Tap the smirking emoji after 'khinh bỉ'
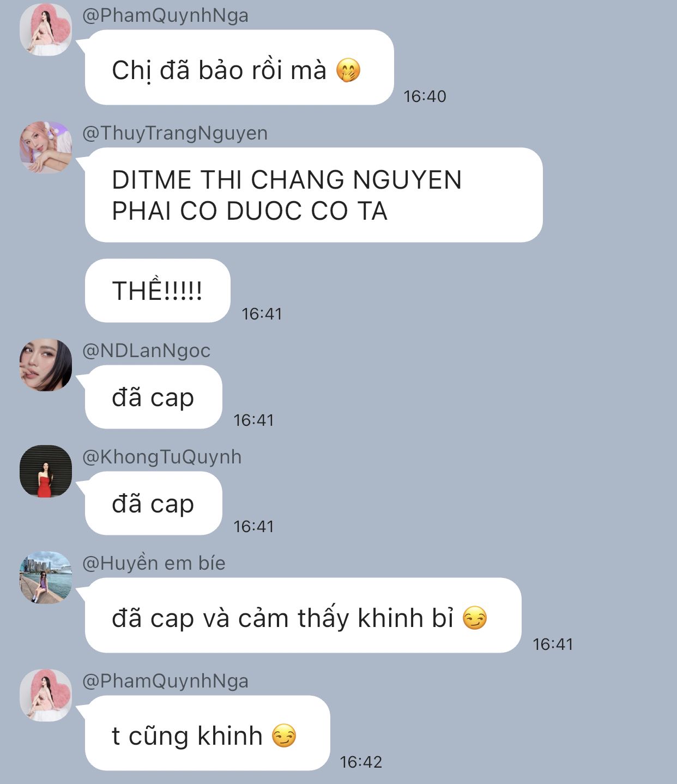 (475, 618)
